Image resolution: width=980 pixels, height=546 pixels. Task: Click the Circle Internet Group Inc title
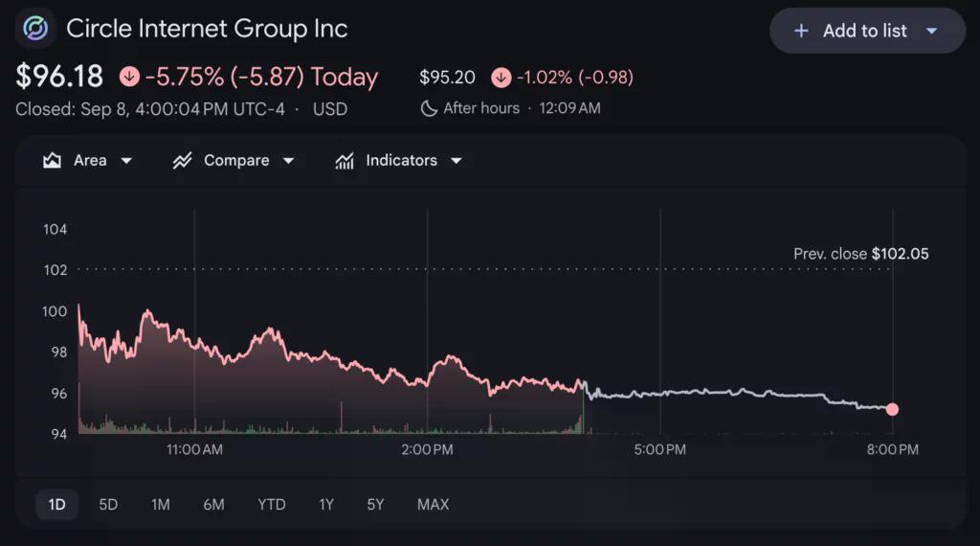(207, 29)
